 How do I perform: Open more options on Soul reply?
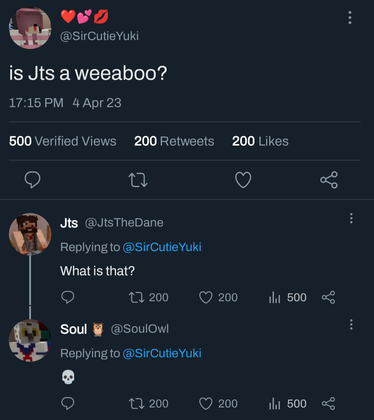351,324
